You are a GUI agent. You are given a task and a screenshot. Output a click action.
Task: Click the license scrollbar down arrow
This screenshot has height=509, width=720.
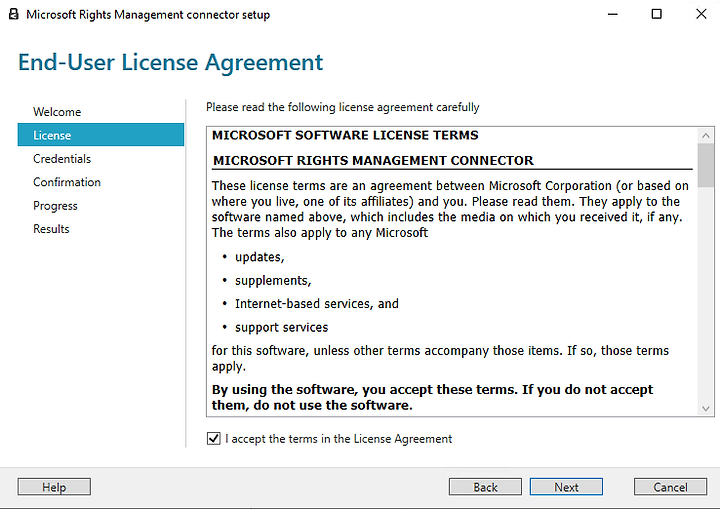706,408
